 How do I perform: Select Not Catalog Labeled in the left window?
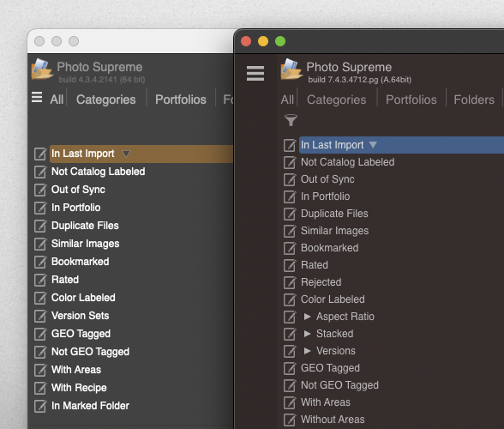tap(99, 172)
